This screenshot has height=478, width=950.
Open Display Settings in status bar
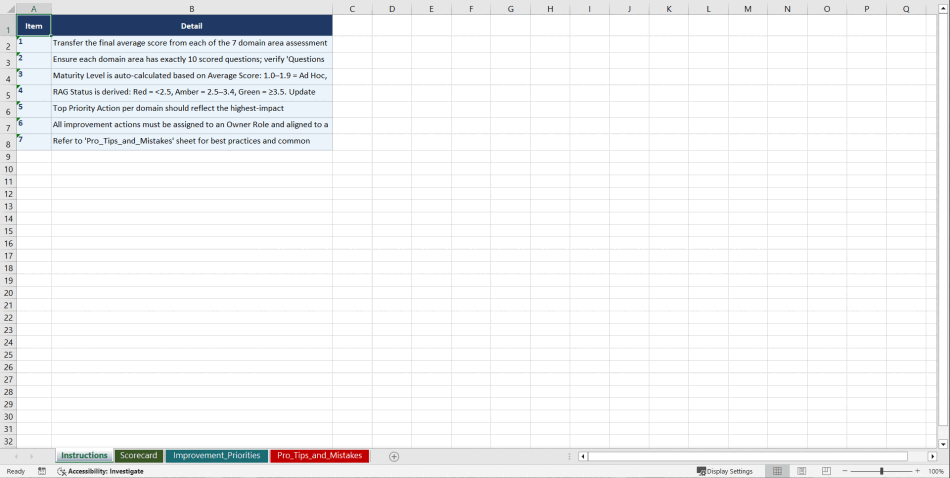pyautogui.click(x=725, y=471)
